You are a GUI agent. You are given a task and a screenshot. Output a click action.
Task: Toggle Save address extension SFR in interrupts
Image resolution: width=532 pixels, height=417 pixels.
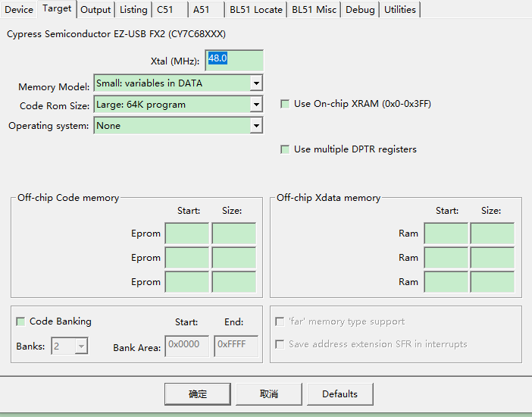pos(280,344)
